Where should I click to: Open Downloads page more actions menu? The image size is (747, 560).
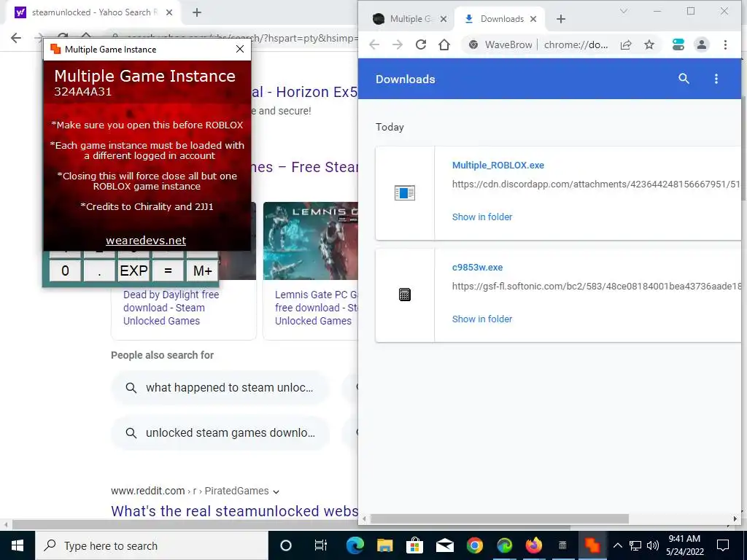coord(716,79)
